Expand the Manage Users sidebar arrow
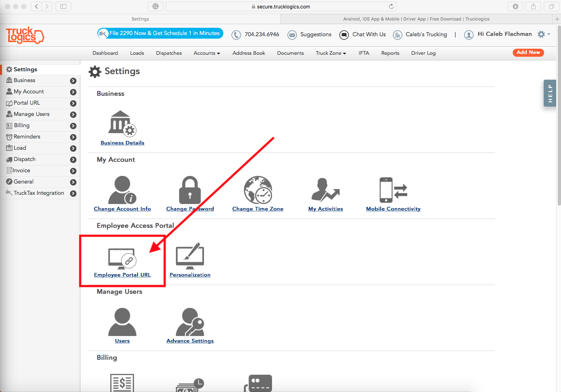The image size is (561, 392). click(x=73, y=115)
